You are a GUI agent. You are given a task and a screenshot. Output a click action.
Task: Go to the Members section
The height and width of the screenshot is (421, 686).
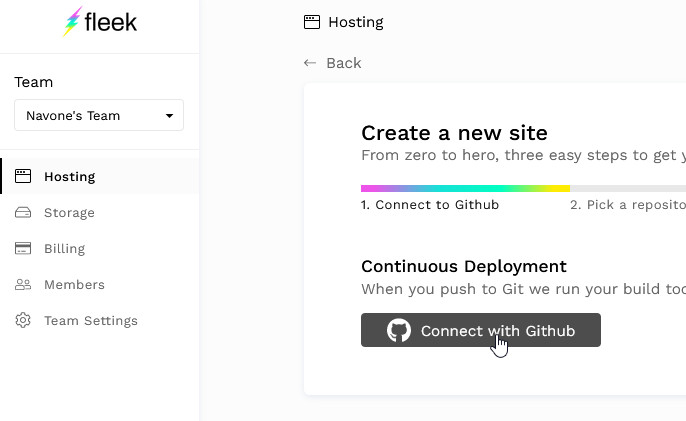[74, 285]
